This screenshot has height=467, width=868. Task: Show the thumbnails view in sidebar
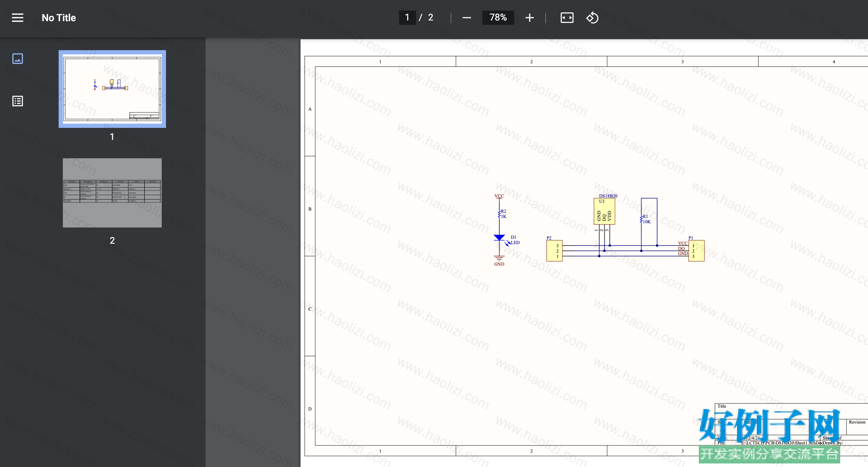(x=18, y=59)
